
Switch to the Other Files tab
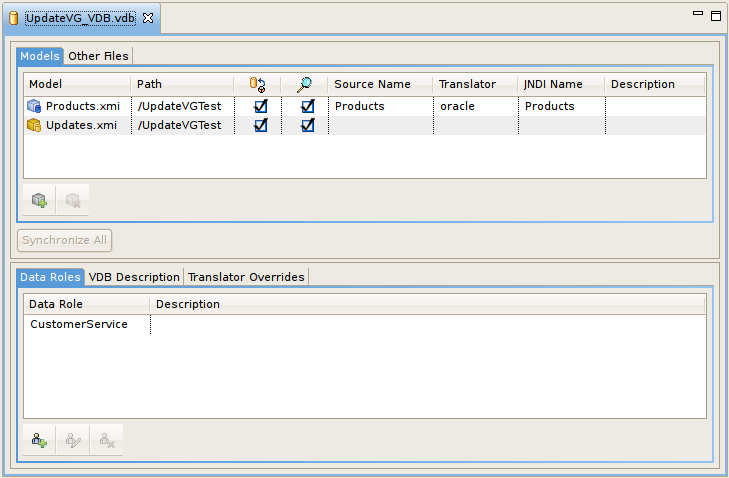[98, 56]
